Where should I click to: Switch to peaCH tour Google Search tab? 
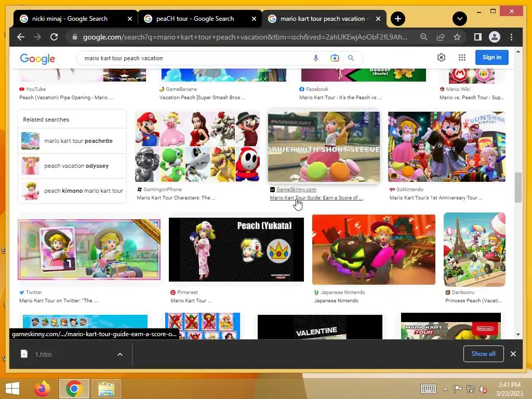(x=195, y=19)
